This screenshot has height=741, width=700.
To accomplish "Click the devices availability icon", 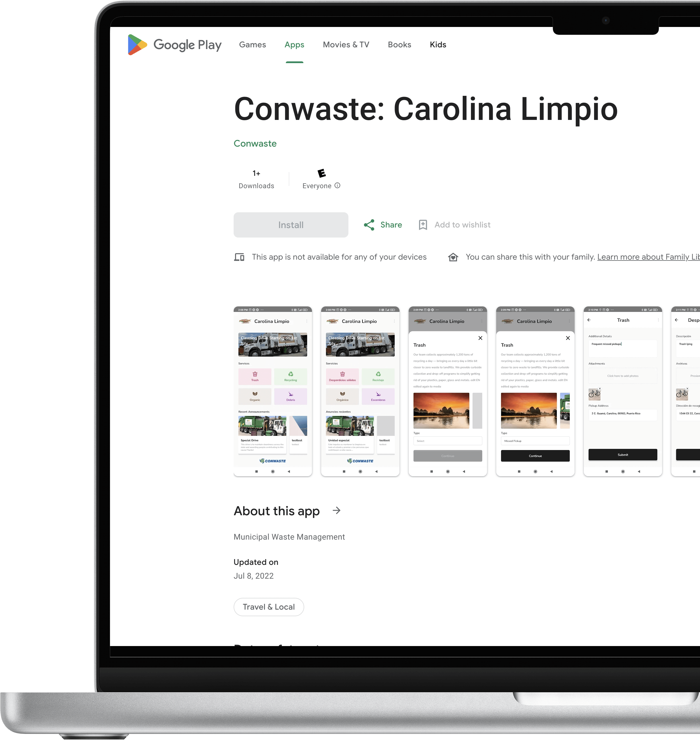I will click(239, 257).
